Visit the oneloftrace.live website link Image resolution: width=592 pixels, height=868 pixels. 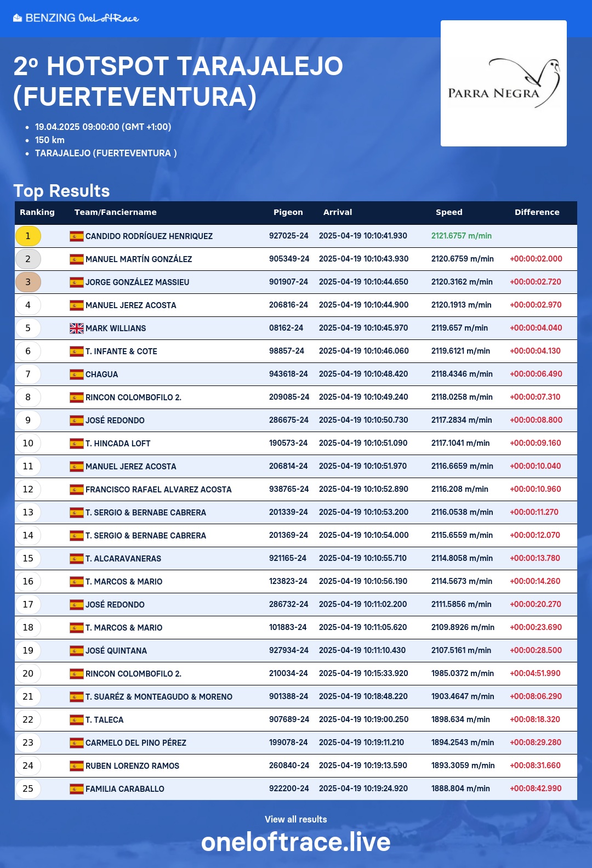pos(296,842)
